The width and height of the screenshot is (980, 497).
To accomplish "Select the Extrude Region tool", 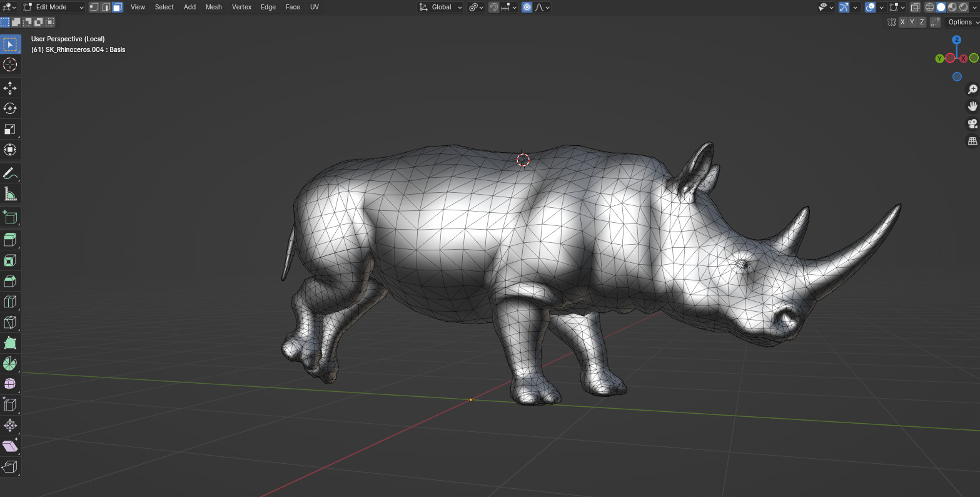I will [10, 240].
